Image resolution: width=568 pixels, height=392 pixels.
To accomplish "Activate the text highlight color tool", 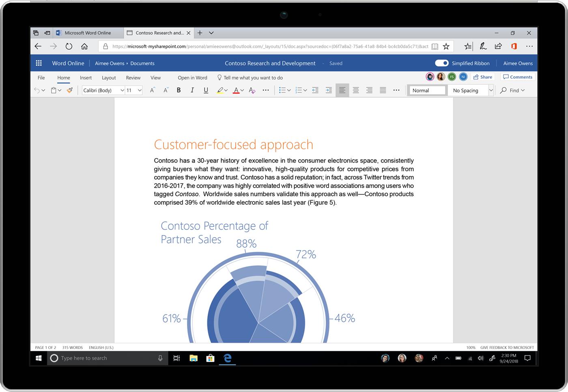I will 220,90.
